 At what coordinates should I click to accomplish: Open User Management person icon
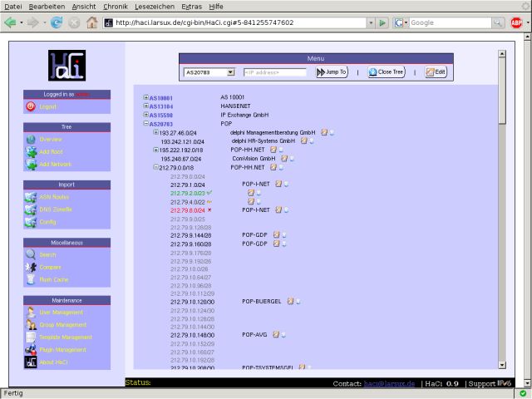tap(31, 313)
